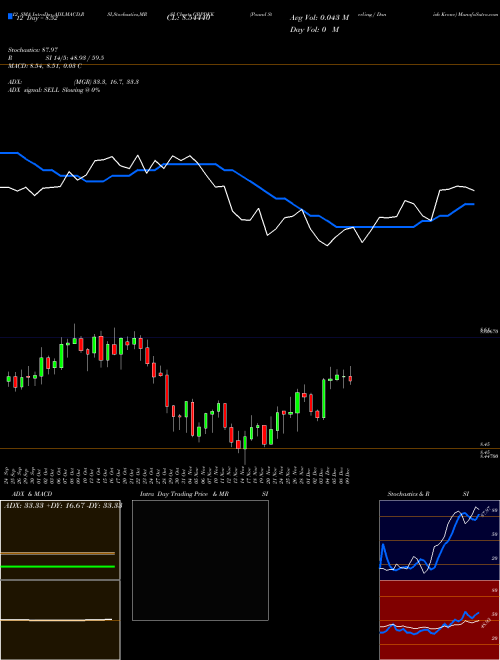Open the empty Intra Day Trading Price chart box
This screenshot has height=660, width=500.
pos(200,560)
